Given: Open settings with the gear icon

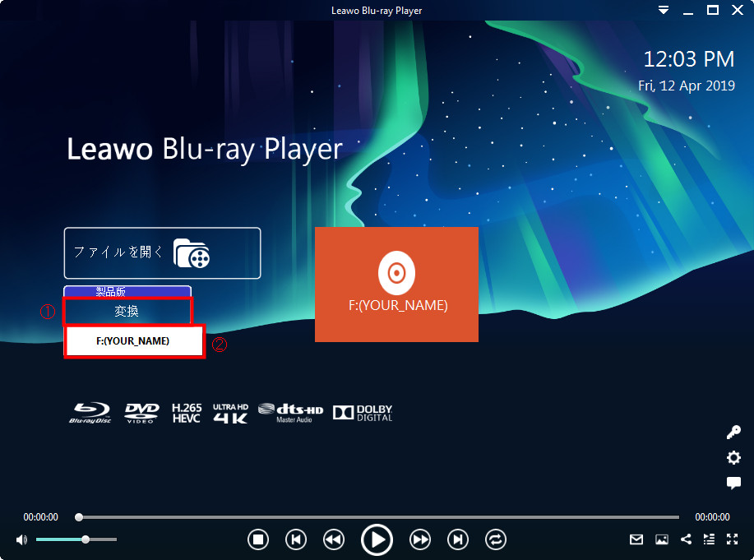Looking at the screenshot, I should [733, 457].
